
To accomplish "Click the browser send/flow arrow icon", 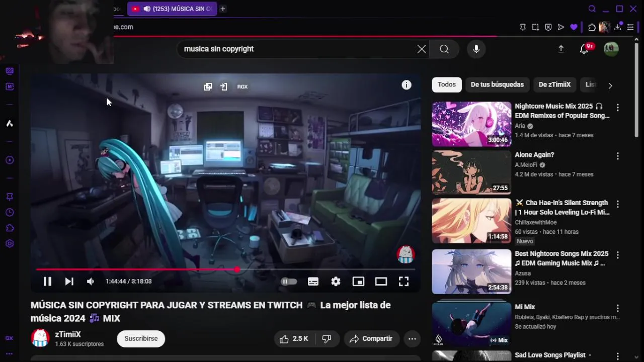I will coord(561,27).
